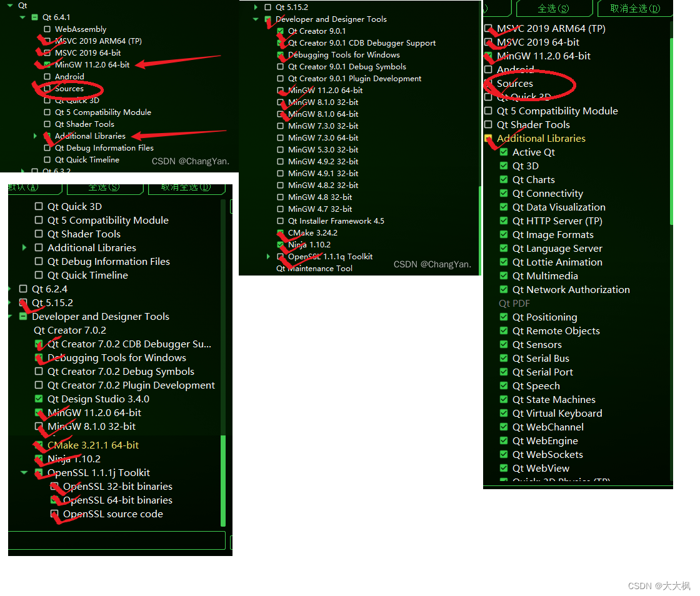
Task: Toggle the WebAssembly checkbox
Action: [47, 29]
